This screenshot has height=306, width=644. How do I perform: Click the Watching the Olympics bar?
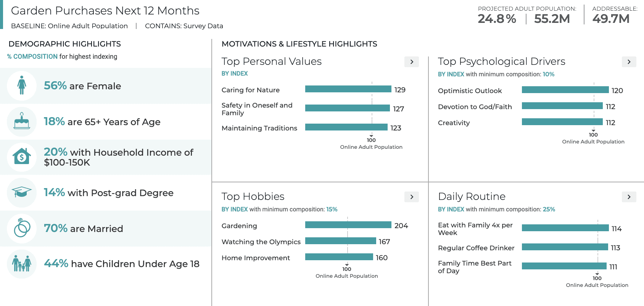click(340, 241)
